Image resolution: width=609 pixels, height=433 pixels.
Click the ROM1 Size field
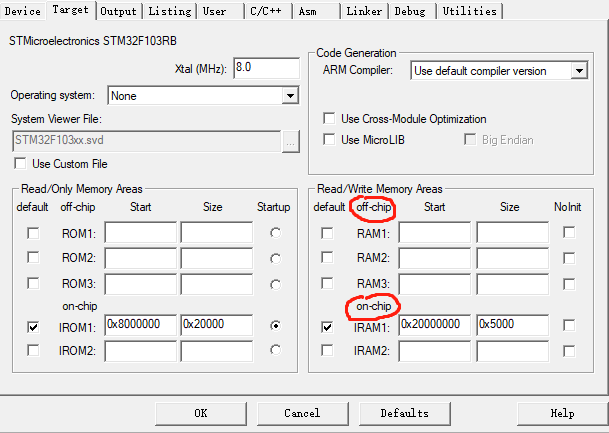217,232
